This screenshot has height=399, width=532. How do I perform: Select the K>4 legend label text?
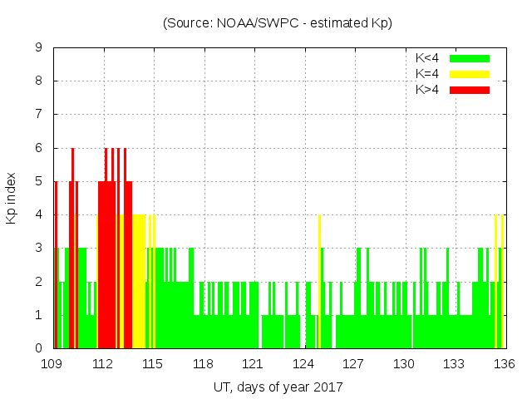click(x=428, y=89)
